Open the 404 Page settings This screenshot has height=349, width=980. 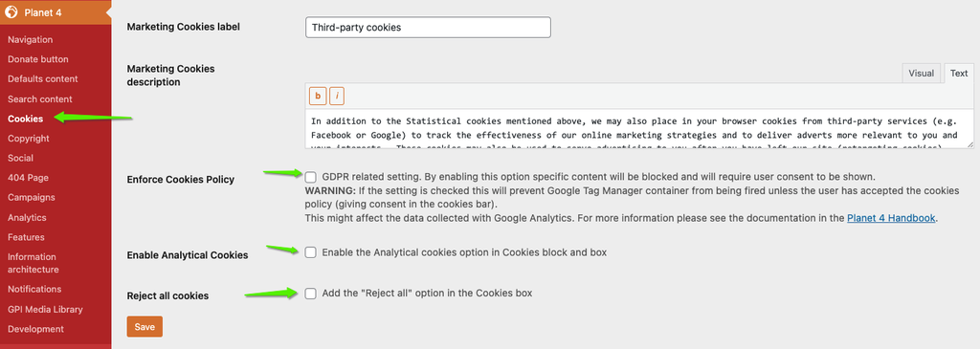click(28, 177)
